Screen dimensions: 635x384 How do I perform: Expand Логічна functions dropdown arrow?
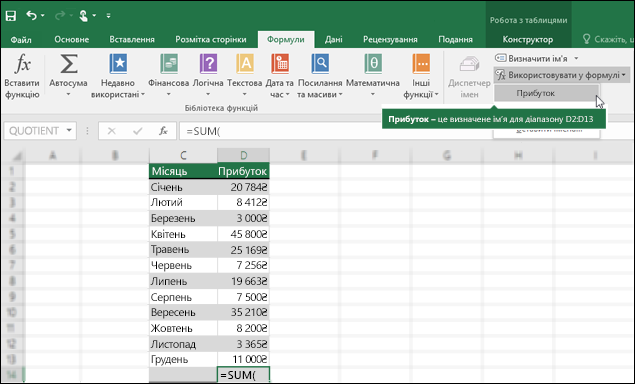pos(208,94)
